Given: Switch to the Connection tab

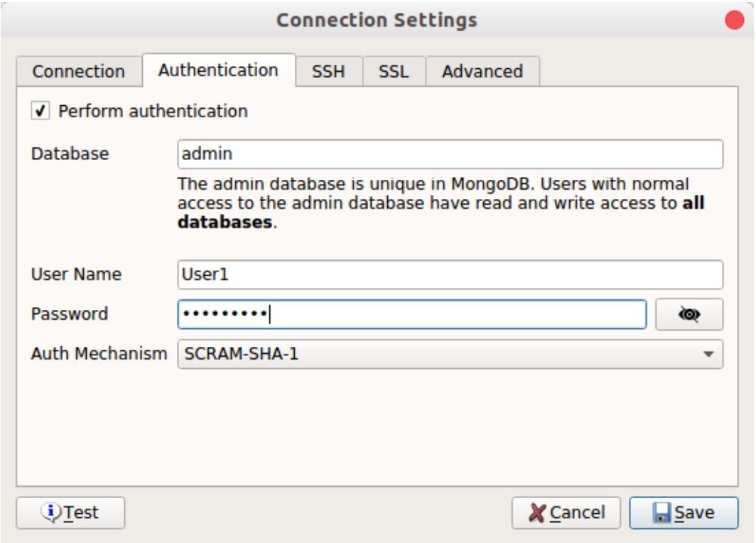Looking at the screenshot, I should [79, 71].
